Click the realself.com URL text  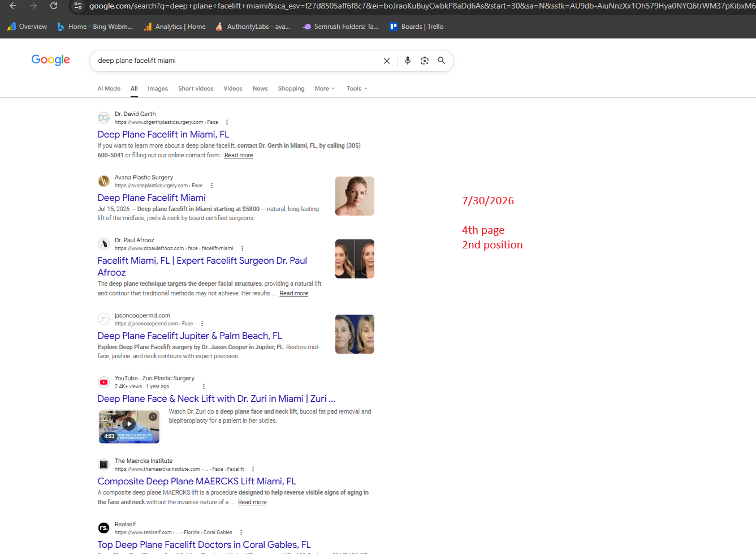click(x=173, y=532)
